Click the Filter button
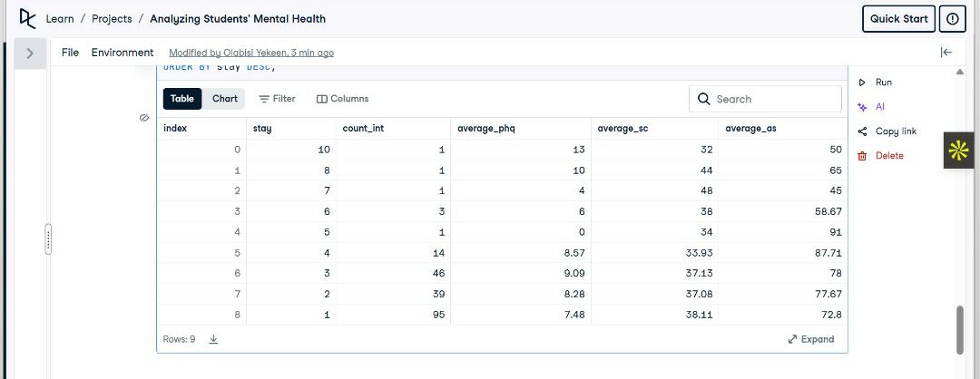Screen dimensions: 980x379 tap(277, 99)
